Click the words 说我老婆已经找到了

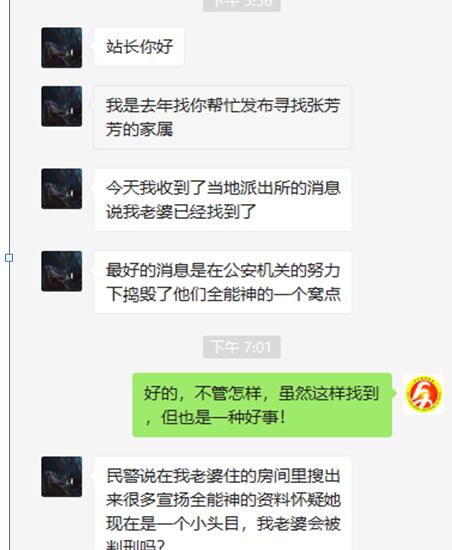(181, 212)
